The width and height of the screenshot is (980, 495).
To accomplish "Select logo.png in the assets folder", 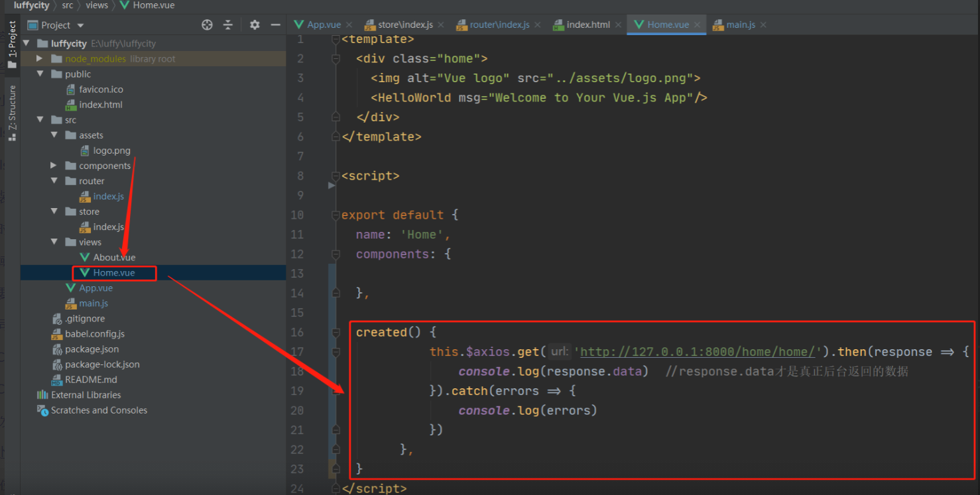I will point(111,150).
